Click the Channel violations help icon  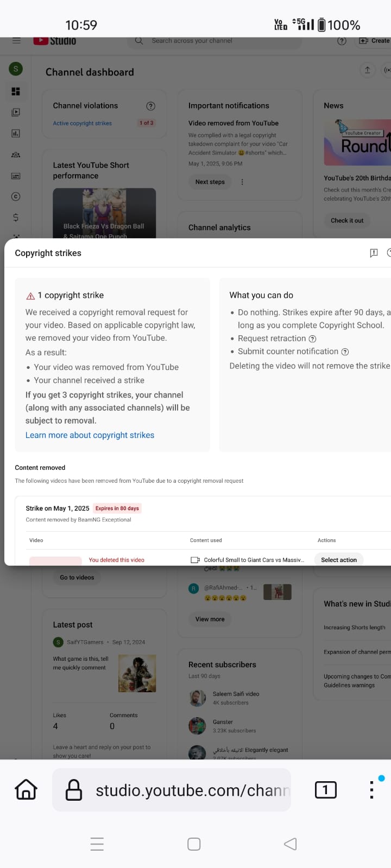pos(151,106)
